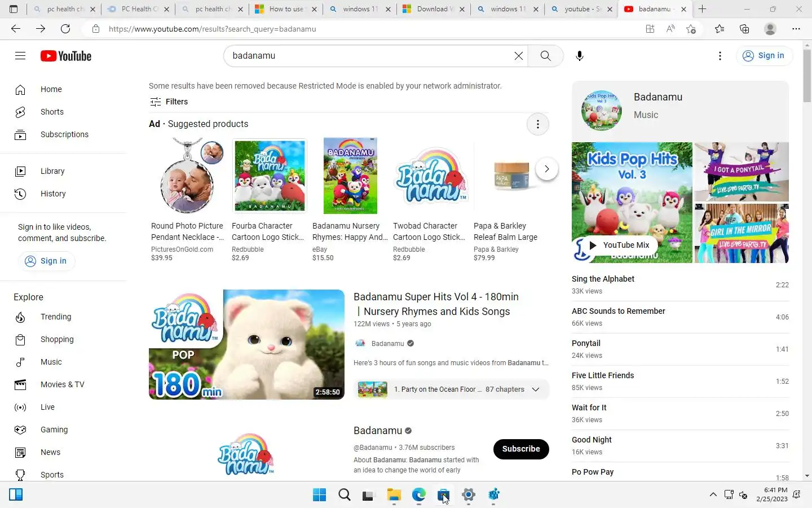The width and height of the screenshot is (812, 508).
Task: Open File Explorer from taskbar
Action: 394,495
